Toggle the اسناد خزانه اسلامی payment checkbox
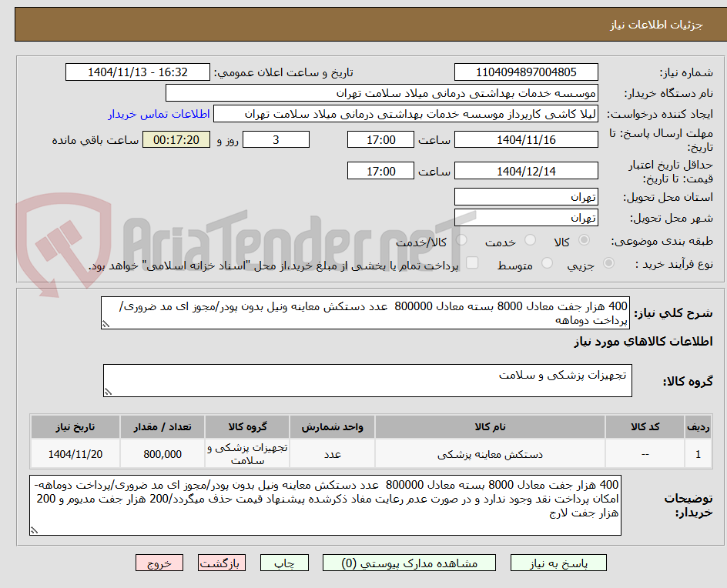The height and width of the screenshot is (588, 727). click(472, 262)
